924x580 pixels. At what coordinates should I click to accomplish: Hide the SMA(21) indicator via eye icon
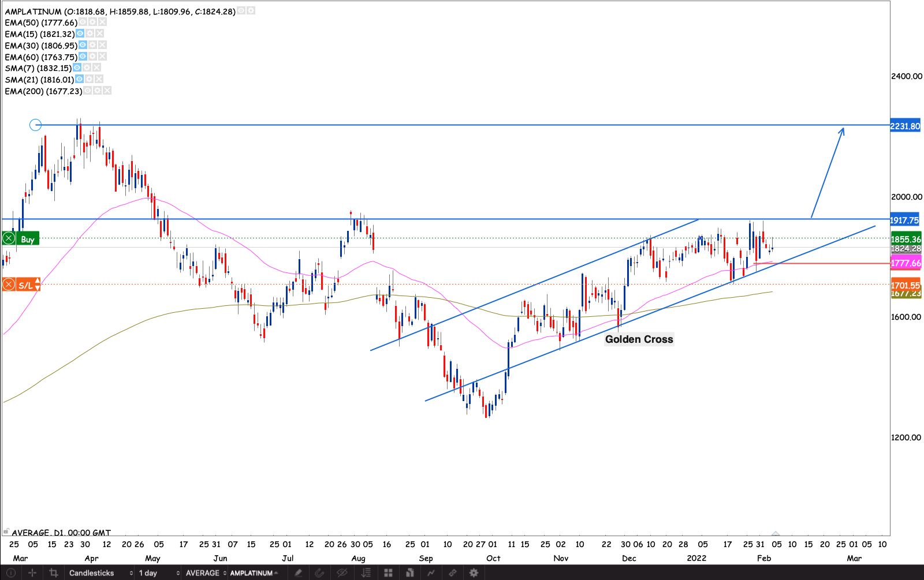(79, 79)
